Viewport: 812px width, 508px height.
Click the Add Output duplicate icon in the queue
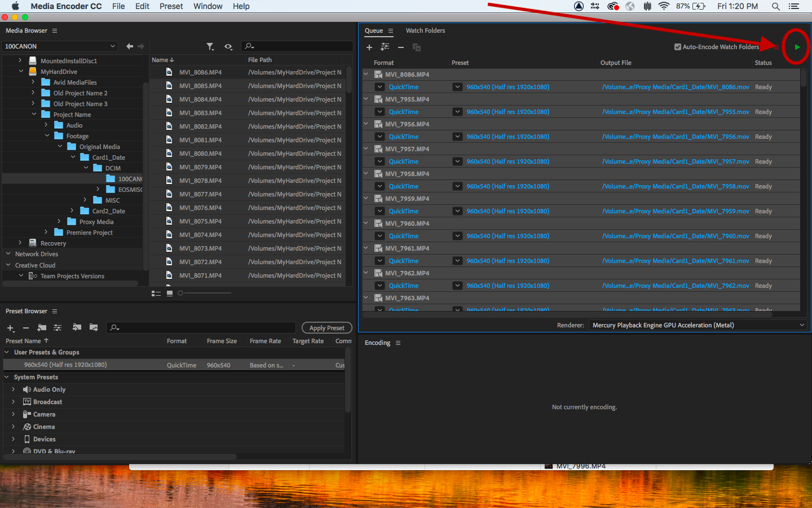[x=416, y=47]
